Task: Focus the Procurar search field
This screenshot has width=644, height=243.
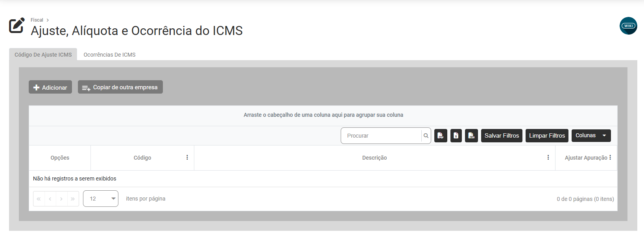Action: (x=381, y=136)
